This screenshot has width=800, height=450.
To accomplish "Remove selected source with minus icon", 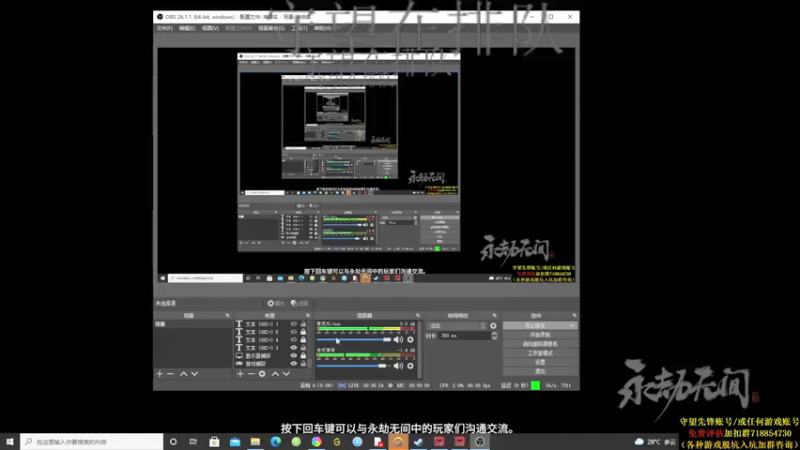I will 251,374.
